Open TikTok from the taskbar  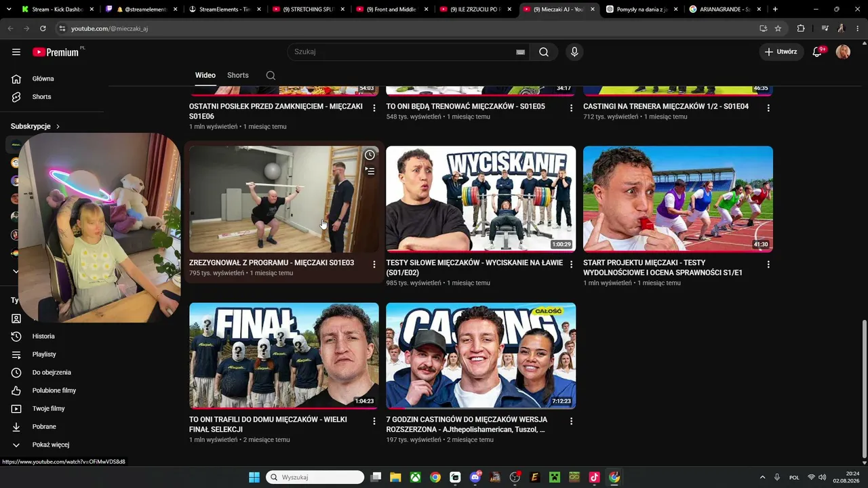point(594,477)
